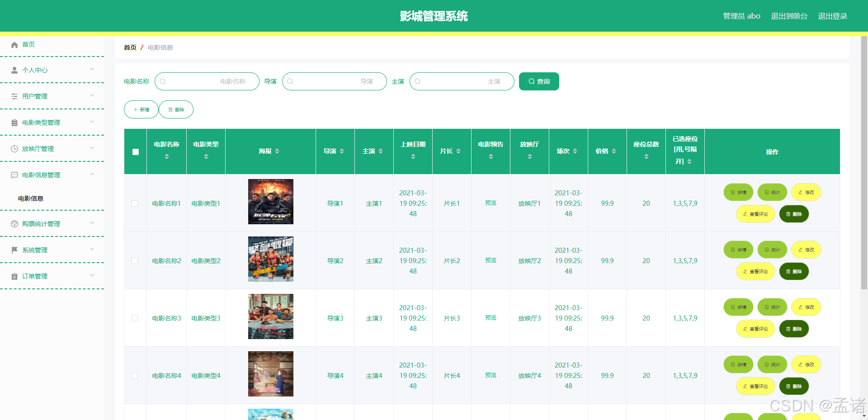
Task: Expand the 用户管理 menu chevron
Action: click(x=92, y=95)
